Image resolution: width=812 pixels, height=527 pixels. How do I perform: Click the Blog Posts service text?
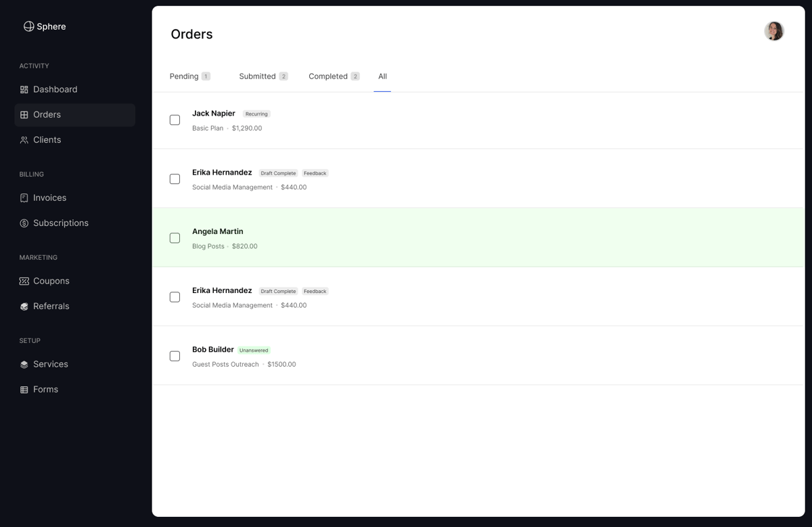click(208, 247)
